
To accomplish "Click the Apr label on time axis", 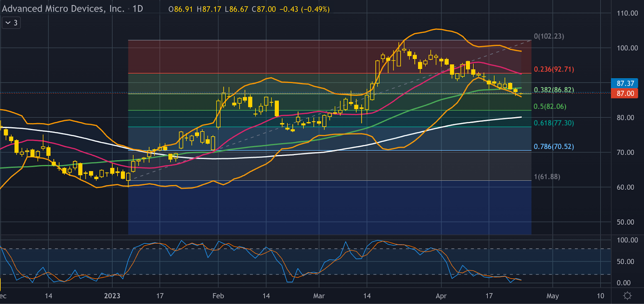I will click(x=441, y=296).
